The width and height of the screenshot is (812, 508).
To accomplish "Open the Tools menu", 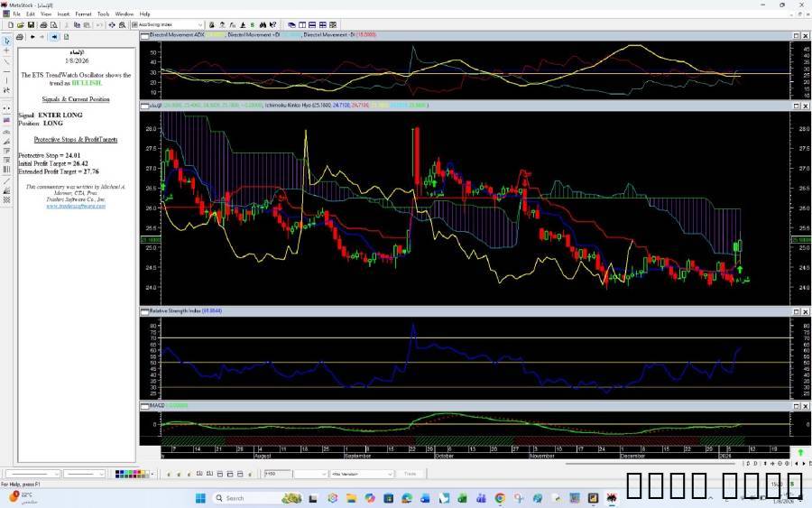I will click(x=103, y=14).
